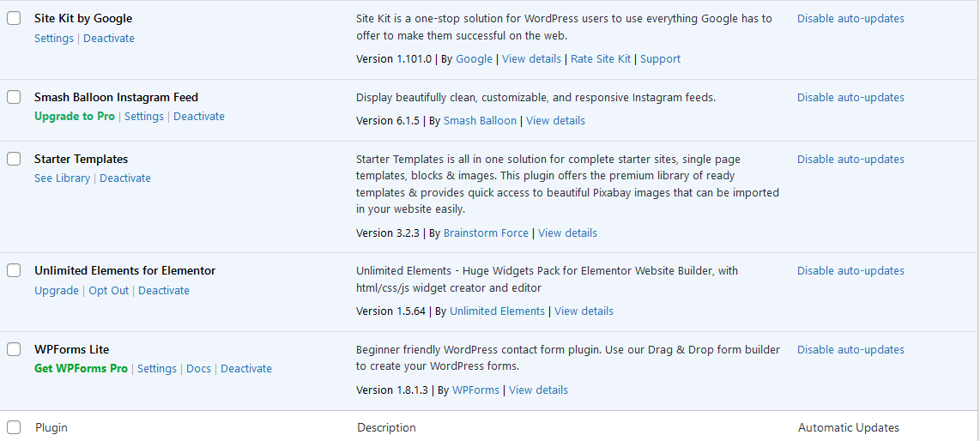Click Upgrade to Pro for Smash Balloon
This screenshot has width=980, height=441.
pyautogui.click(x=75, y=116)
